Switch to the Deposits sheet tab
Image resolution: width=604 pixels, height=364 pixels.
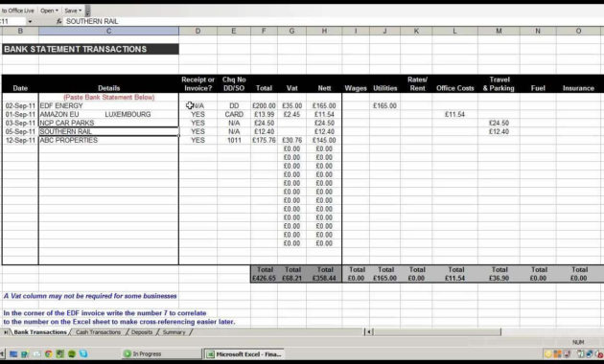(x=142, y=332)
